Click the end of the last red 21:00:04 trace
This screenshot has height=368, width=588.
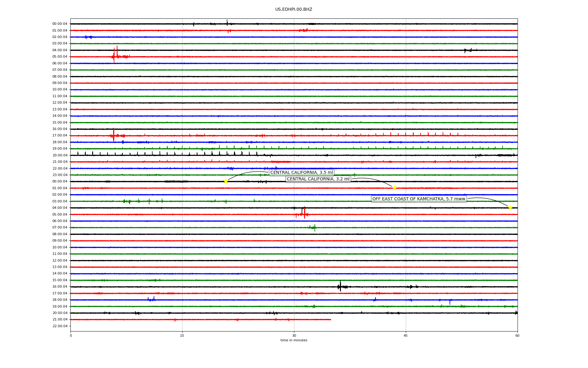330,320
